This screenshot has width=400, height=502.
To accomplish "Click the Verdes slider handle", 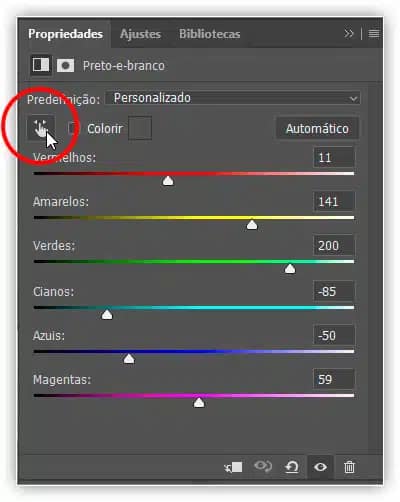I will 290,269.
